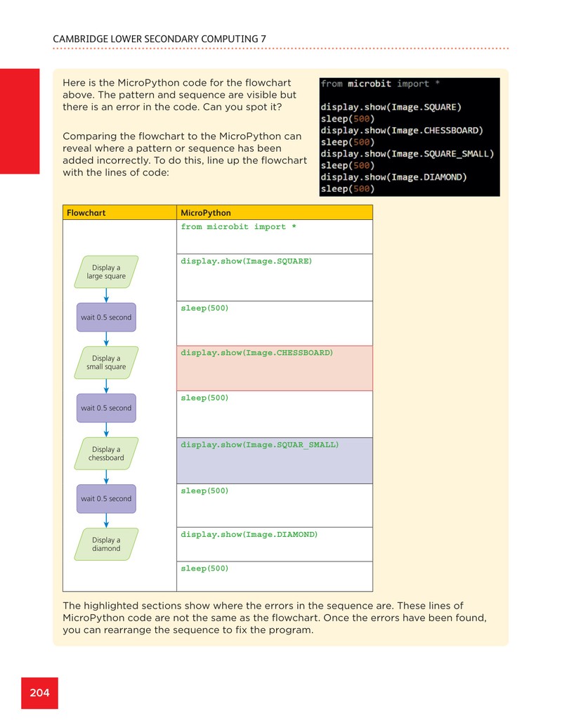Viewport: 562px width, 728px height.
Task: Select the paragraph starting "The highlighted sections show"
Action: [275, 618]
